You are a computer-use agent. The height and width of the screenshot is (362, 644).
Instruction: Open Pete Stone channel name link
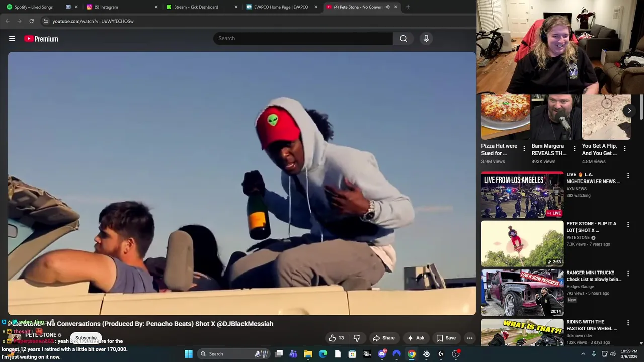41,335
